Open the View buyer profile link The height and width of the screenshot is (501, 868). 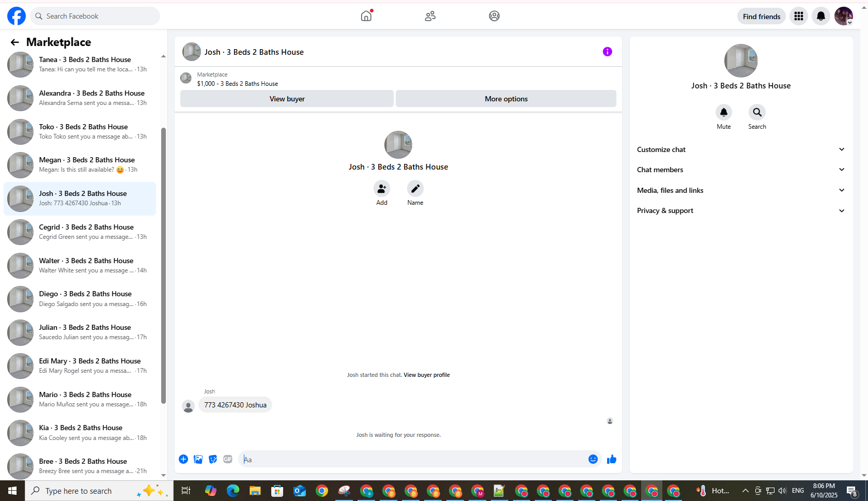click(427, 375)
